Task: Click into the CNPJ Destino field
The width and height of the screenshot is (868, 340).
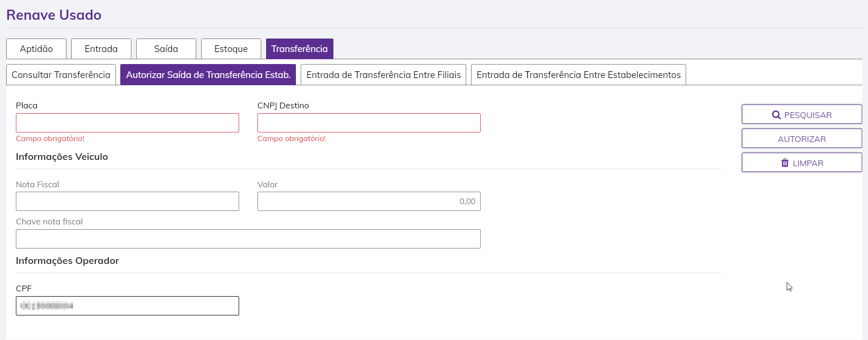Action: (x=369, y=123)
